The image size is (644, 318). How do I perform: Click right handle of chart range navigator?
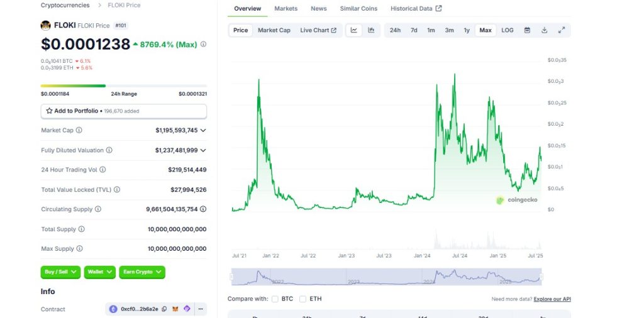tap(541, 277)
